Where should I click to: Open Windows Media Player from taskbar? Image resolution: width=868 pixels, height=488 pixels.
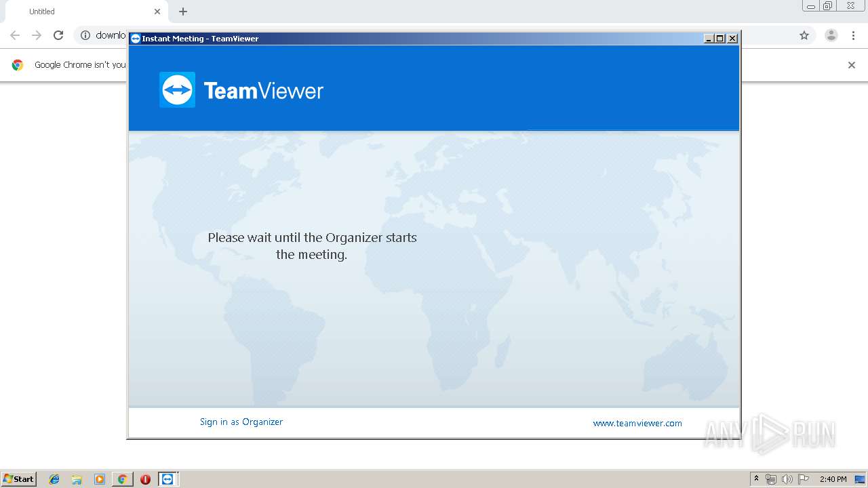click(100, 479)
